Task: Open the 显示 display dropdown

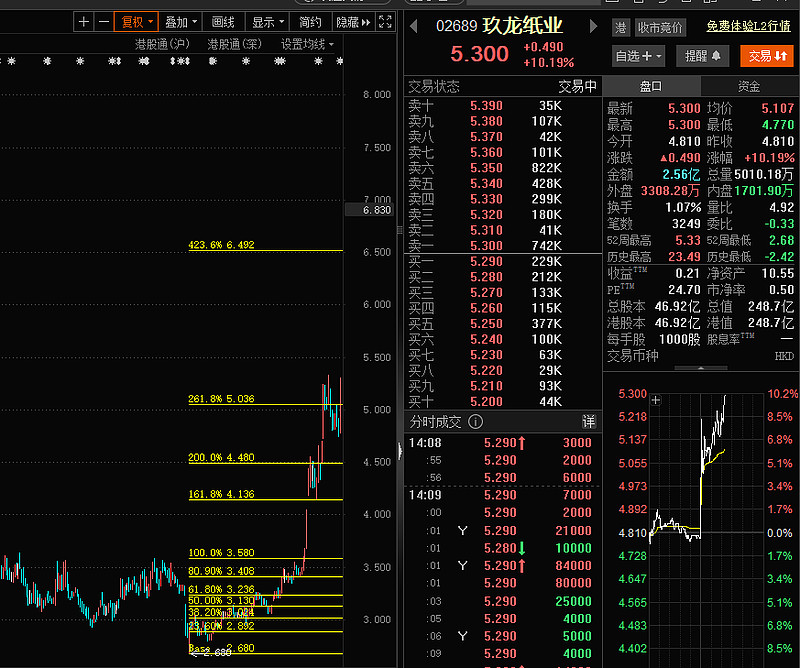Action: 267,22
